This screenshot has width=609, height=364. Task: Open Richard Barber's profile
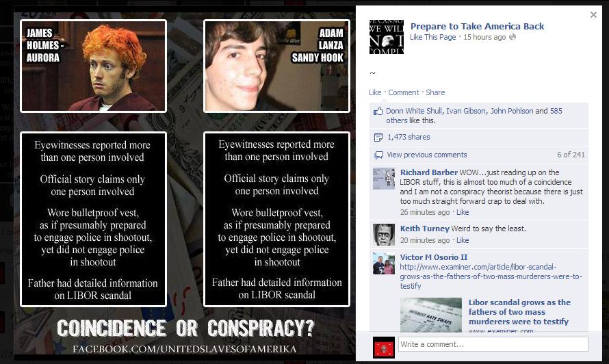(x=429, y=172)
